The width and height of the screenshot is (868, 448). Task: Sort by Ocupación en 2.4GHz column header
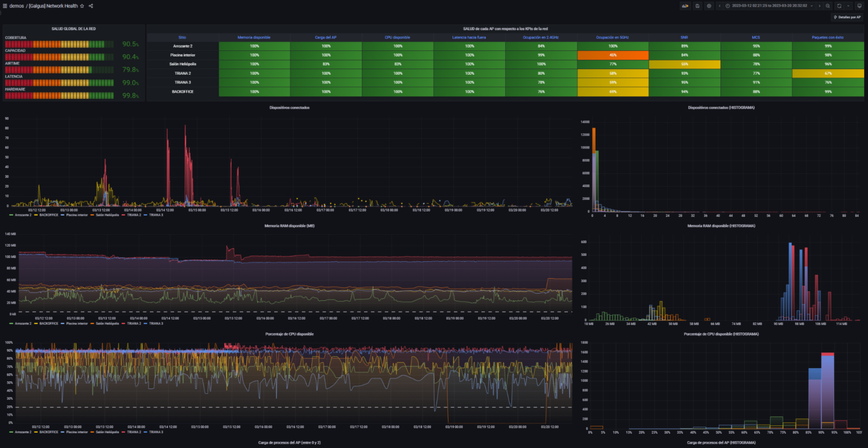click(541, 37)
